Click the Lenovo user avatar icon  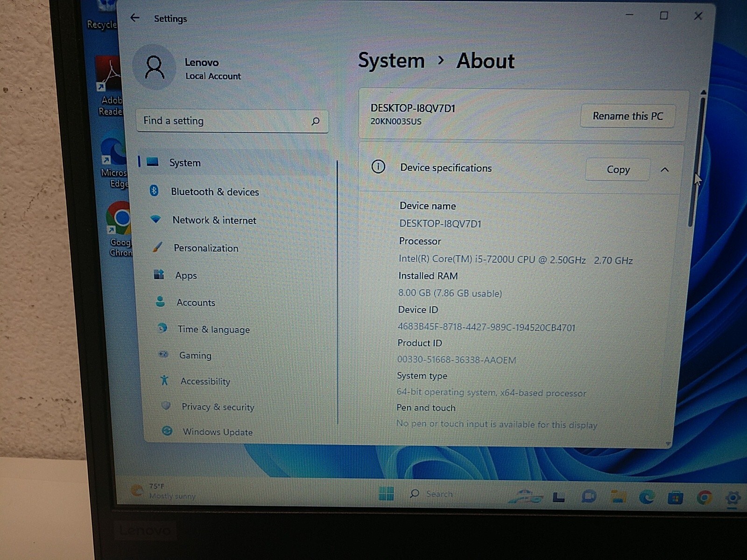(x=155, y=68)
